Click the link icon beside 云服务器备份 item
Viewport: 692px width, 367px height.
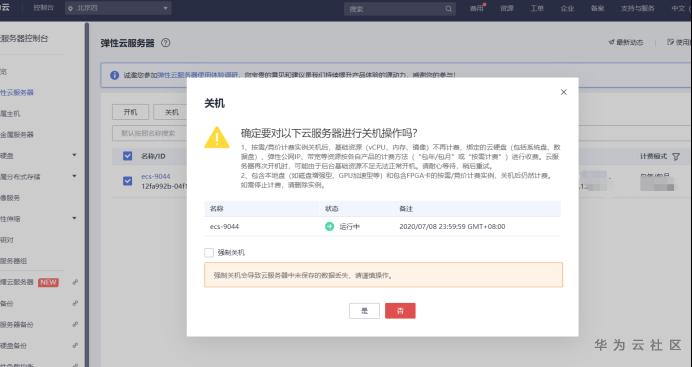pyautogui.click(x=75, y=324)
